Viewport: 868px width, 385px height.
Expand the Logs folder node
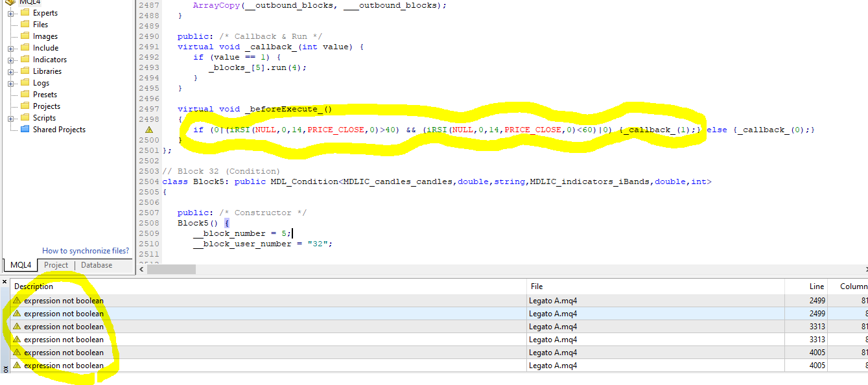10,83
